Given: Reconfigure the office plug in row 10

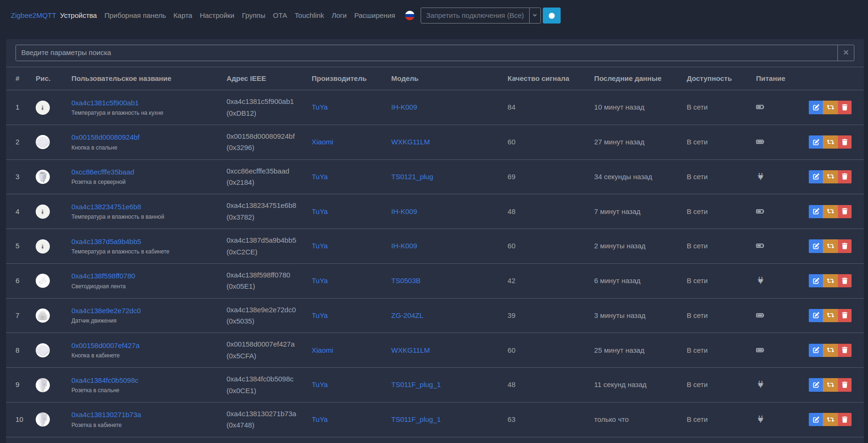Looking at the screenshot, I should point(830,419).
